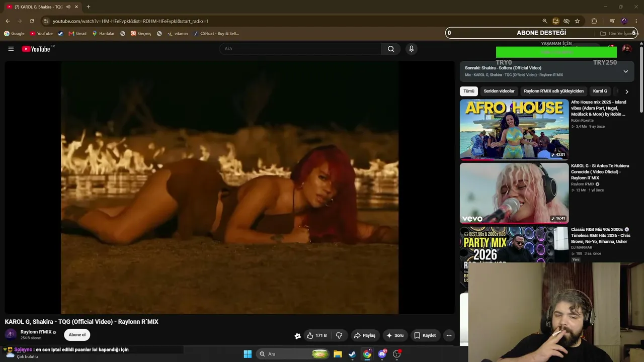Open the Chrome extensions puzzle icon

click(594, 21)
